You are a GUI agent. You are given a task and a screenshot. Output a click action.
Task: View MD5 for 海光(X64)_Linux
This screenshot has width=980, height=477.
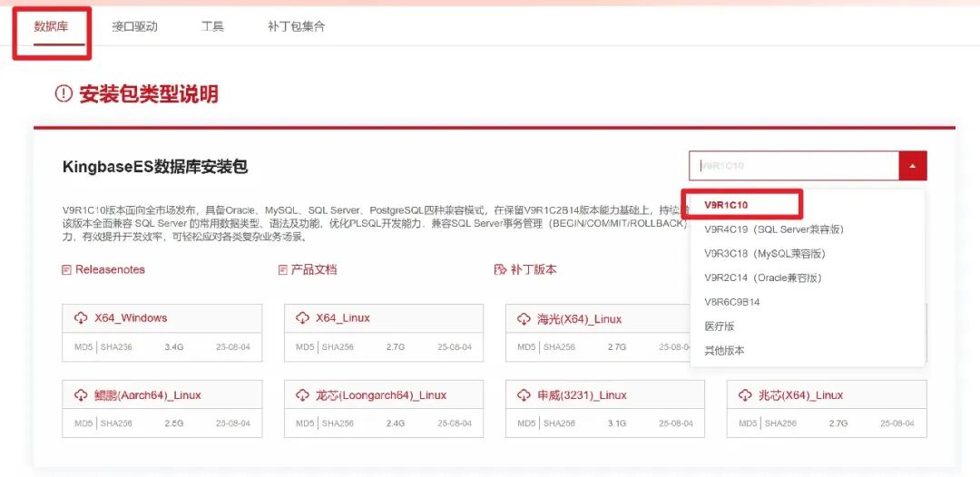tap(526, 347)
